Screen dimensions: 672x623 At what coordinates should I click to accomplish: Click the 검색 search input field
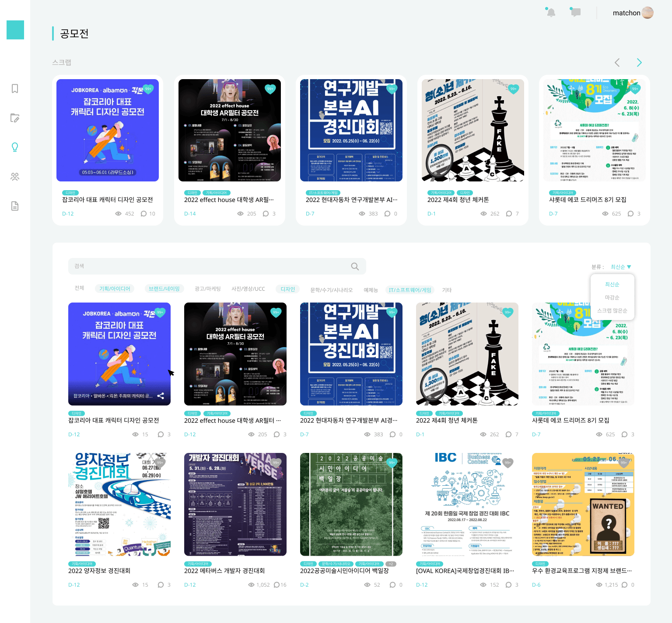(x=217, y=266)
